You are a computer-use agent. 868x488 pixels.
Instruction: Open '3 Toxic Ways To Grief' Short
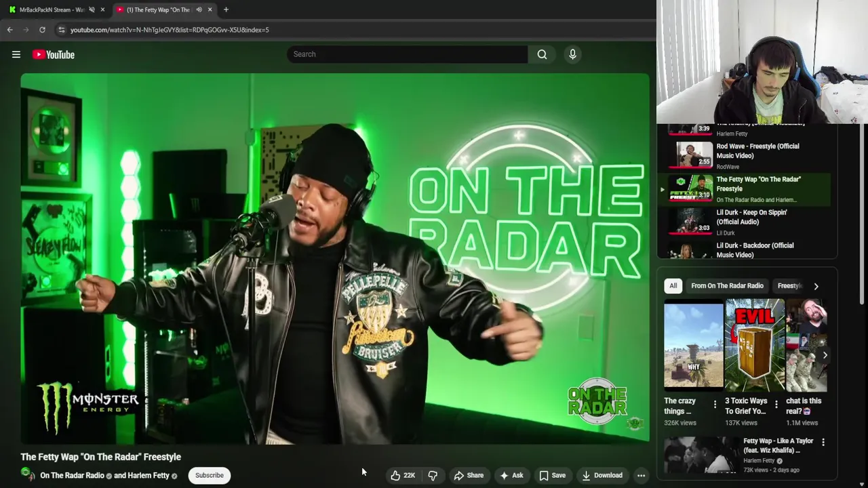[x=755, y=347]
